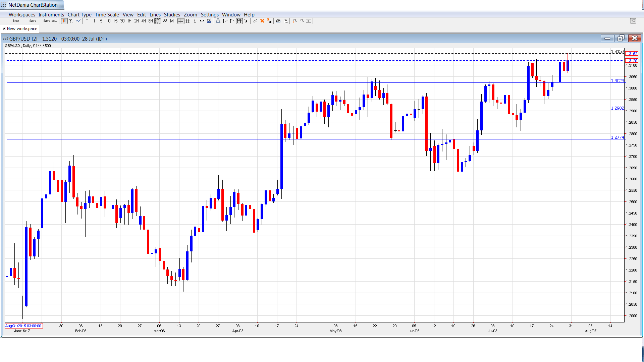Open the Lines menu

(x=155, y=15)
